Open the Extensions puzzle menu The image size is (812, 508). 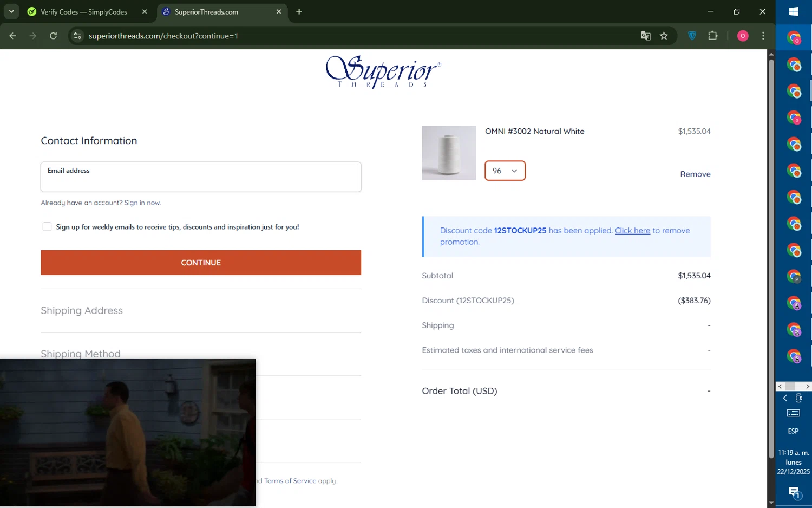coord(713,36)
